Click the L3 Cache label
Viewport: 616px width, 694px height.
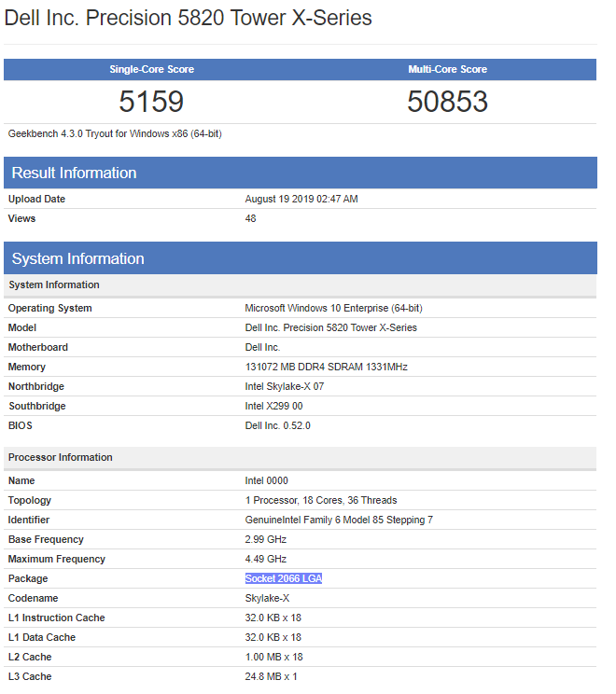click(30, 676)
